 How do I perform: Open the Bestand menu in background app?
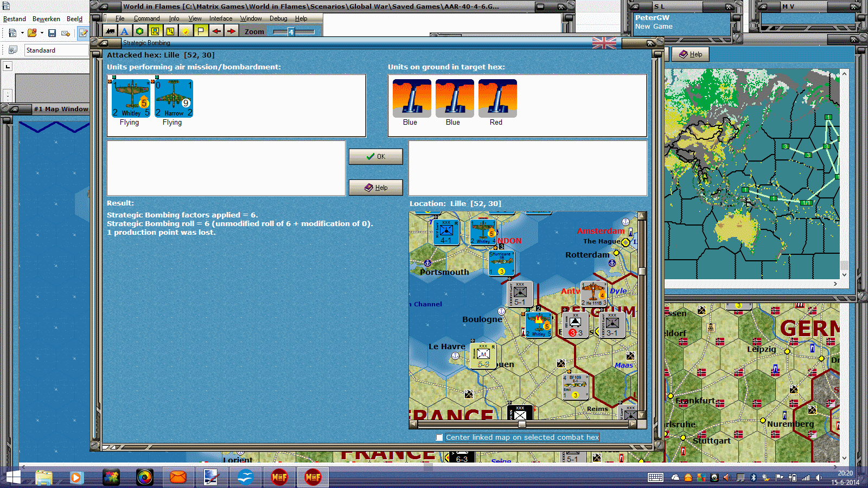[x=15, y=19]
